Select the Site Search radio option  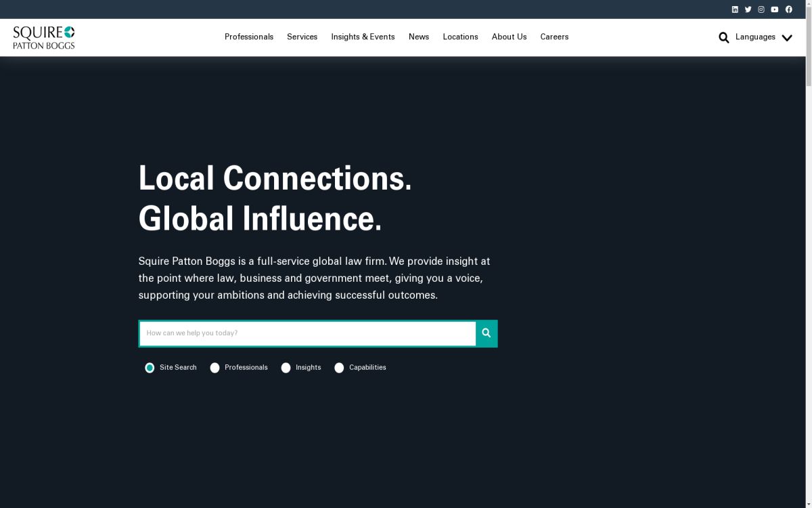click(x=150, y=368)
